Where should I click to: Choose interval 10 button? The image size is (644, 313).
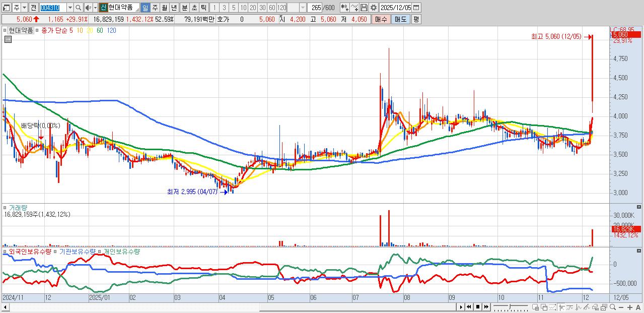243,8
